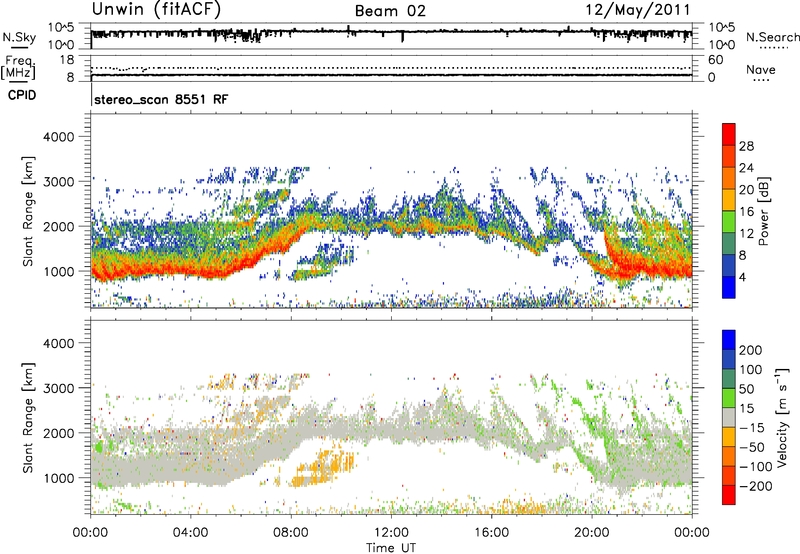Image resolution: width=800 pixels, height=554 pixels.
Task: Pick the teal 8–12 dB Power colorbar segment
Action: (729, 244)
